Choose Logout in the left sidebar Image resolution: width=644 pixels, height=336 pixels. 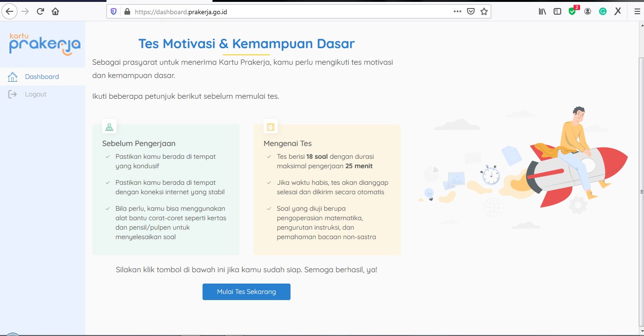pyautogui.click(x=35, y=94)
